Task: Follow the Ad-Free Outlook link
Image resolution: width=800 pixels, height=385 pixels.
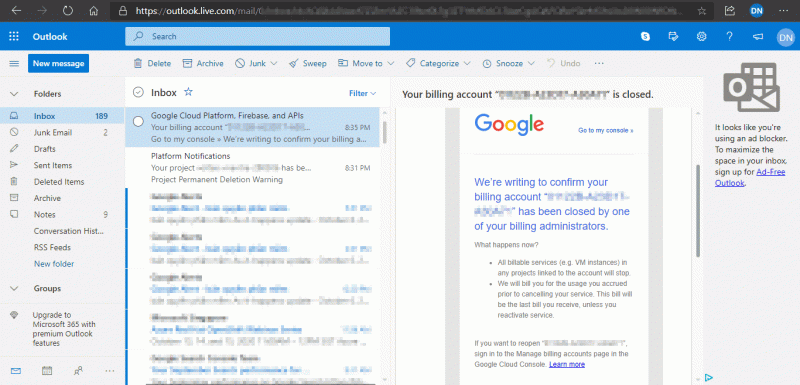Action: [749, 177]
